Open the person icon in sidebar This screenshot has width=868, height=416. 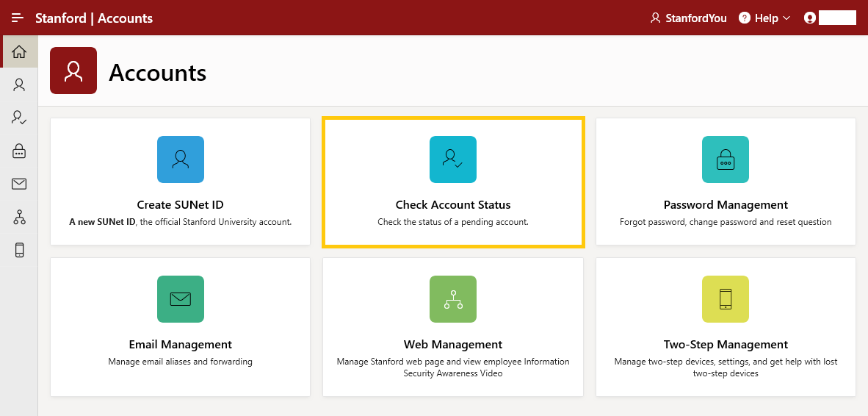pyautogui.click(x=19, y=85)
